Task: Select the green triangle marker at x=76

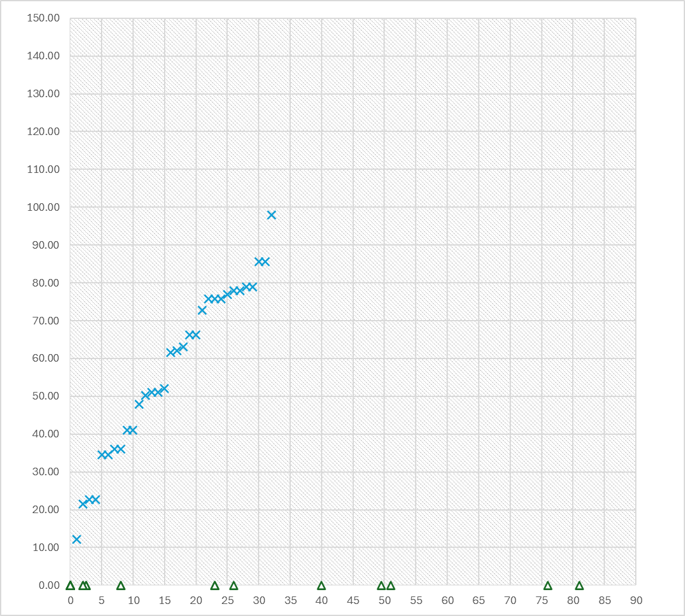Action: [x=547, y=586]
